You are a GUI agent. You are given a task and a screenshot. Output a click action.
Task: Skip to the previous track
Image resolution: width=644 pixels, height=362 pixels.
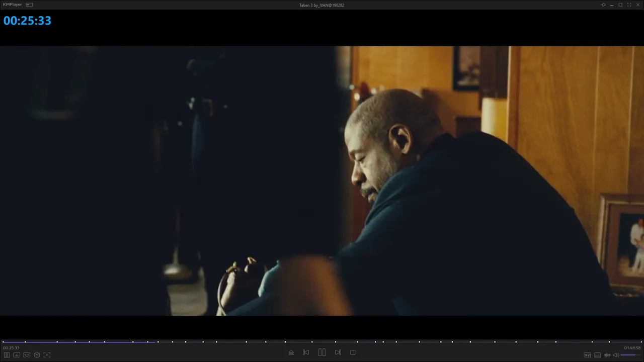306,352
